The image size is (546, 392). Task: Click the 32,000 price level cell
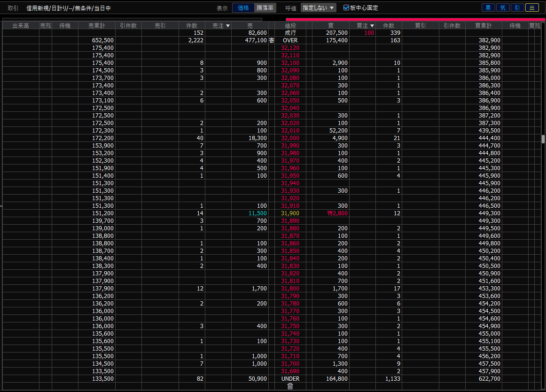(x=290, y=138)
